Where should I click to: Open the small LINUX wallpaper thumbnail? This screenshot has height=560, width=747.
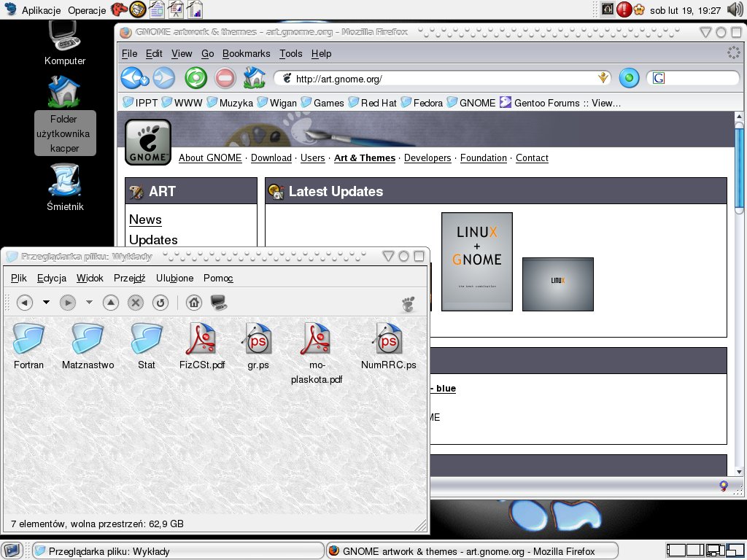(x=558, y=284)
